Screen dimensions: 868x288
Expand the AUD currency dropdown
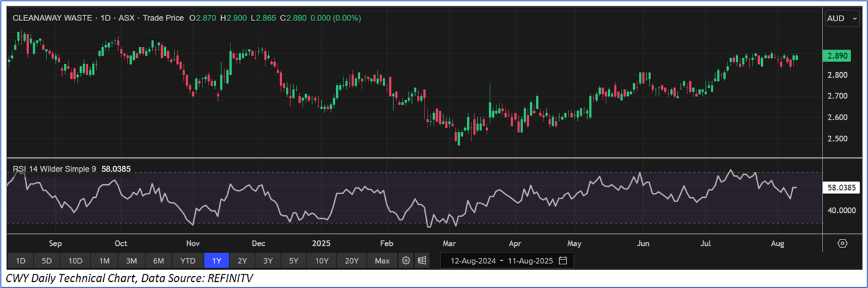click(840, 19)
